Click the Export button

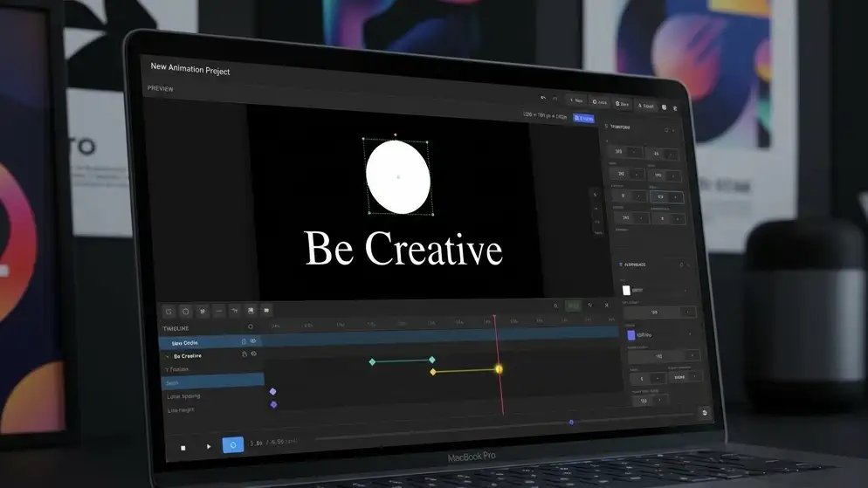point(645,105)
